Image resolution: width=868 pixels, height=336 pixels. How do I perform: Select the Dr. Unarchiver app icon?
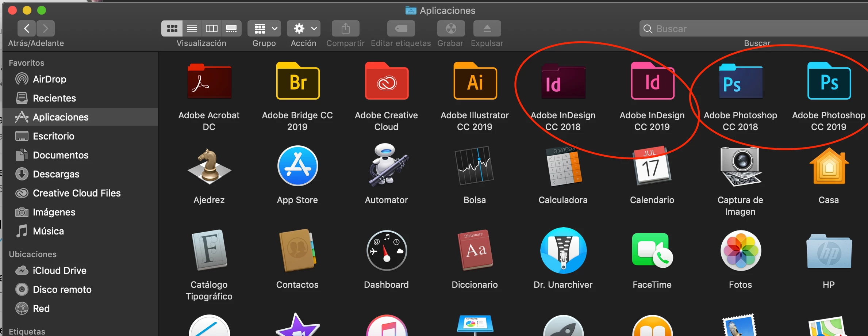tap(563, 251)
